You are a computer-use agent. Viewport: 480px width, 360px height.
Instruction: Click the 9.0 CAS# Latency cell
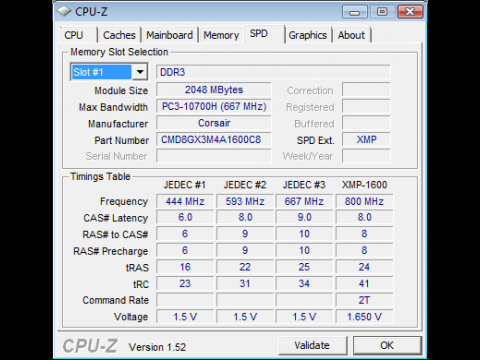pos(304,217)
